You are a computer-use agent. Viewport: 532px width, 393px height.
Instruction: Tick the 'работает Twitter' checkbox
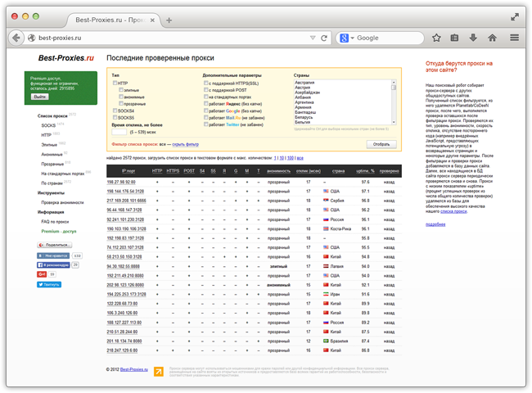click(x=206, y=124)
